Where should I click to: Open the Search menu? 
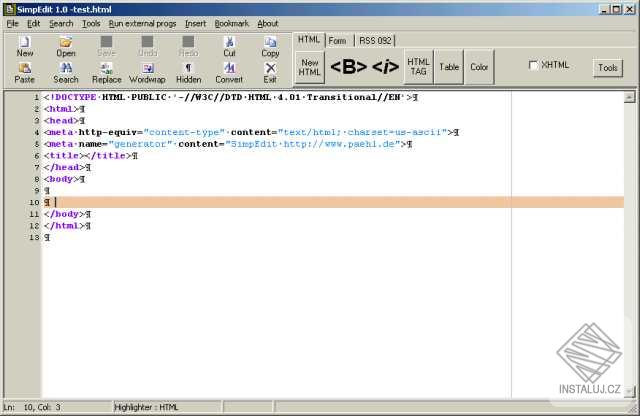tap(61, 24)
